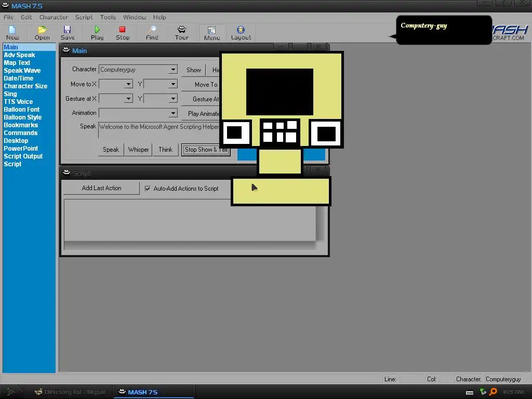The image size is (532, 399).
Task: Click the Computery-guy speech balloon
Action: pyautogui.click(x=444, y=30)
